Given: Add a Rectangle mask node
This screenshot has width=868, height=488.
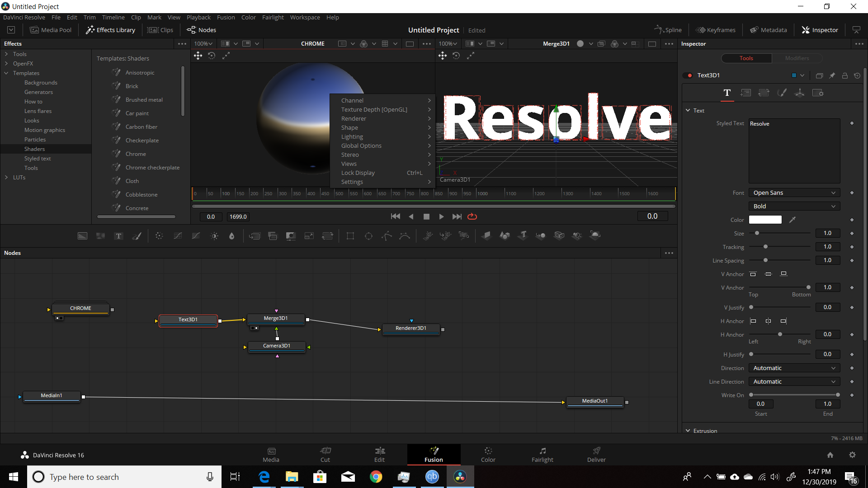Looking at the screenshot, I should [350, 236].
